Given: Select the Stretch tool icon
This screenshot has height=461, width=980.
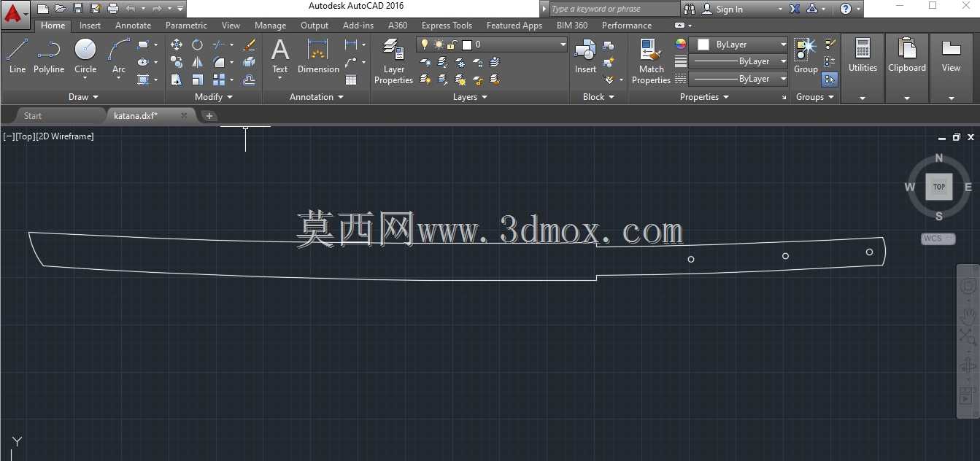Looking at the screenshot, I should tap(177, 80).
